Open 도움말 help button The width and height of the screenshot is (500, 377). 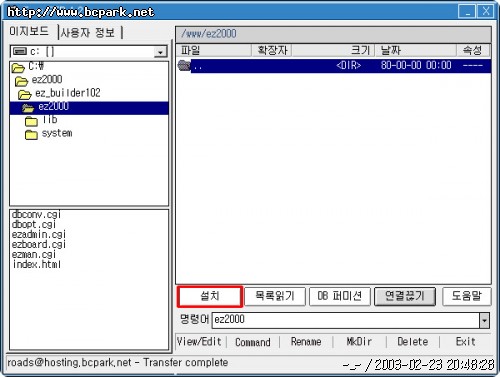click(x=467, y=296)
